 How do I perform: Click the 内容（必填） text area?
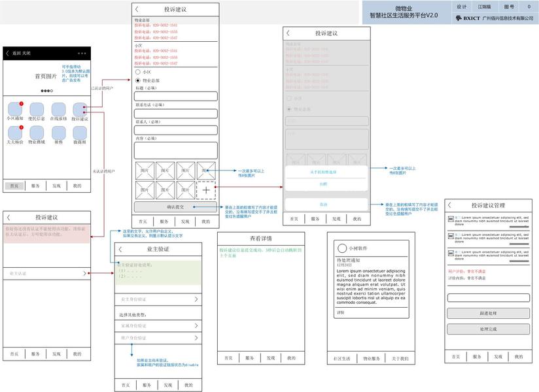click(176, 150)
